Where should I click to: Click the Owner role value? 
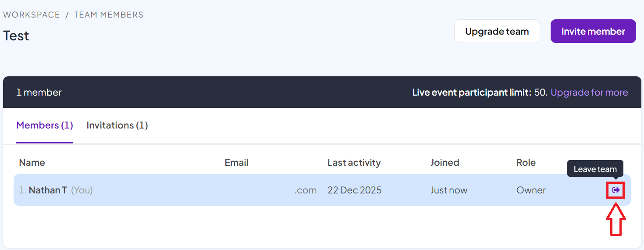tap(531, 190)
